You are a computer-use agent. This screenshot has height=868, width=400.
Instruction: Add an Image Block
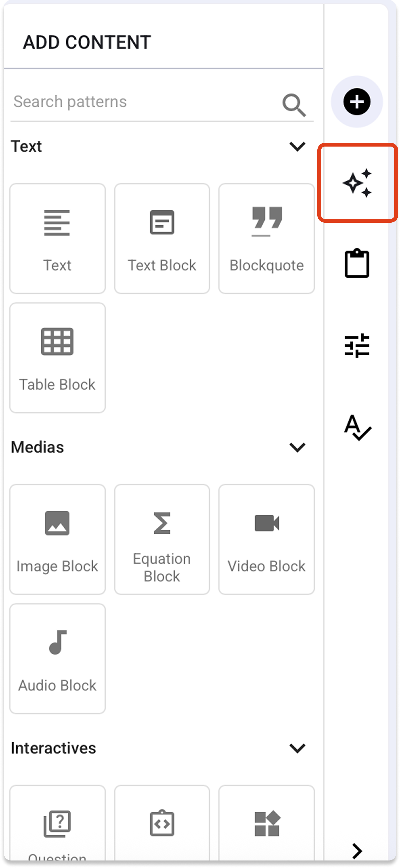coord(58,539)
